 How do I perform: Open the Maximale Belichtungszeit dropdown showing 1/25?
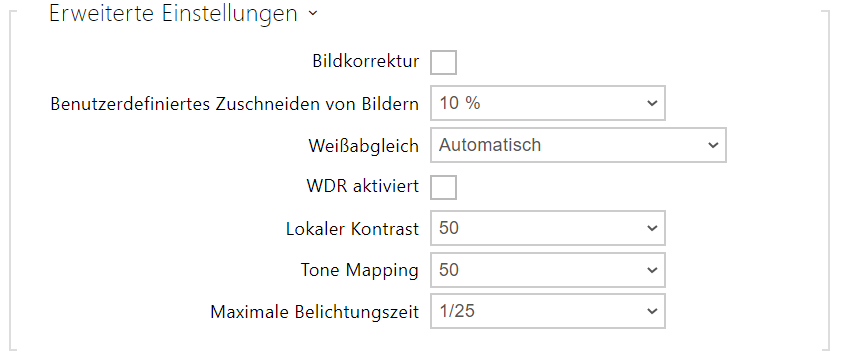point(548,311)
